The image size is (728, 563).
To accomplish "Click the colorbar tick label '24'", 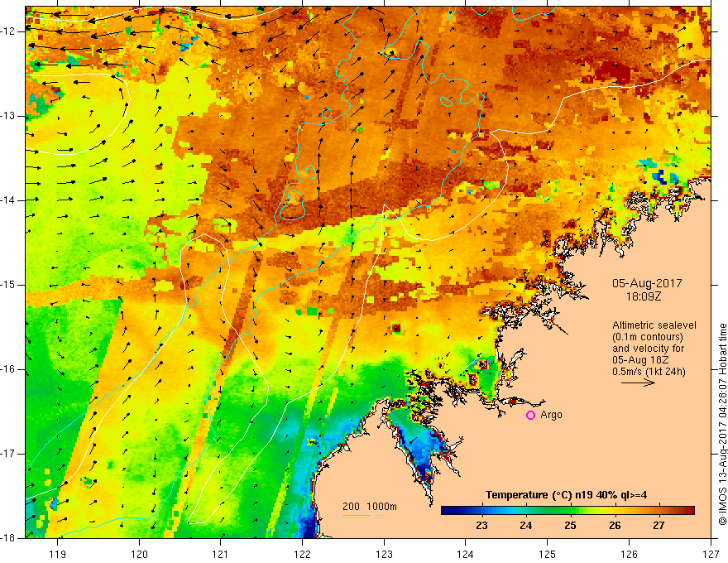I will tap(526, 526).
